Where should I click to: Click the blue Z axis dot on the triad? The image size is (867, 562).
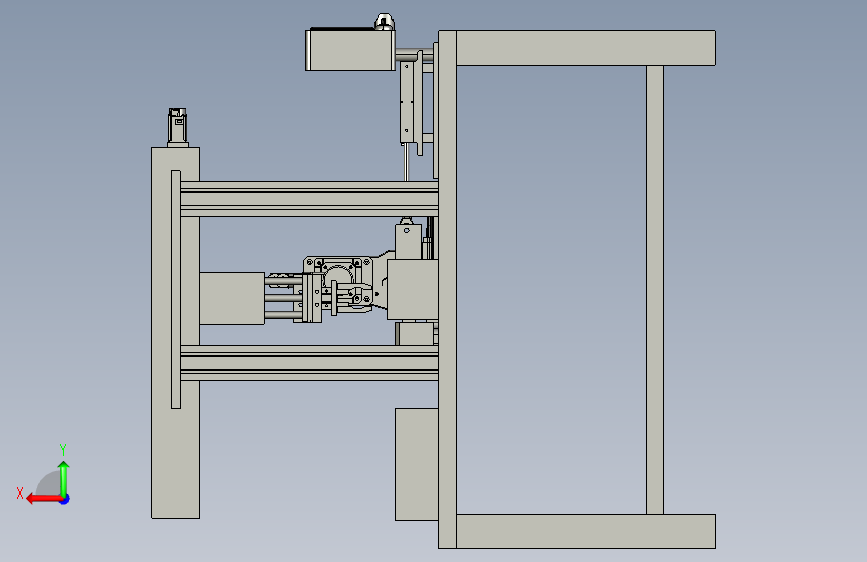(65, 499)
